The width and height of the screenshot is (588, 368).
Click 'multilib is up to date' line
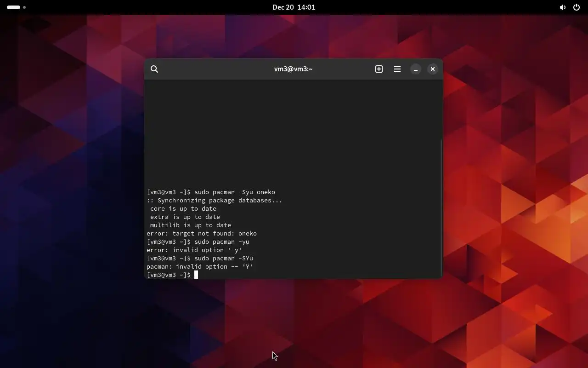point(191,225)
